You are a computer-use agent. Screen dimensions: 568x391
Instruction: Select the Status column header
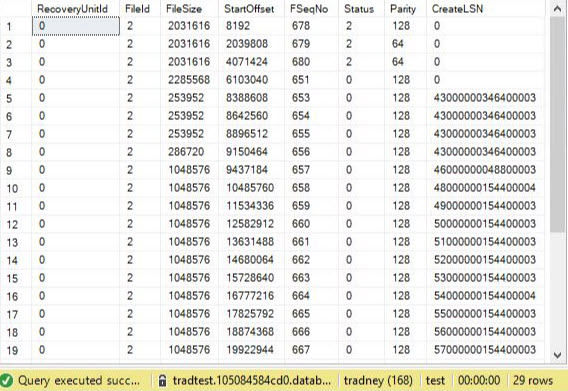[359, 9]
